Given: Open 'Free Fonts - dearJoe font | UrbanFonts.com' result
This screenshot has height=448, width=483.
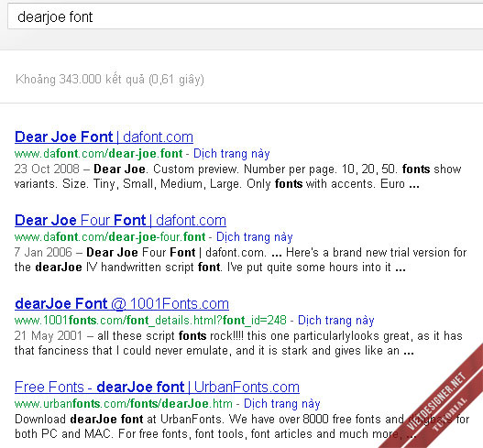Looking at the screenshot, I should [157, 387].
